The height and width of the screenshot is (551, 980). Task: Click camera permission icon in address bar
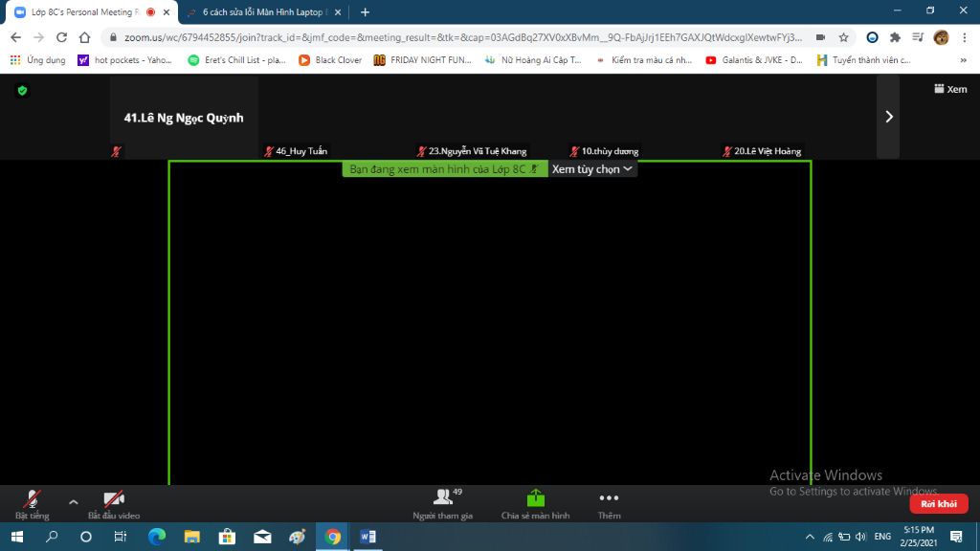tap(820, 37)
